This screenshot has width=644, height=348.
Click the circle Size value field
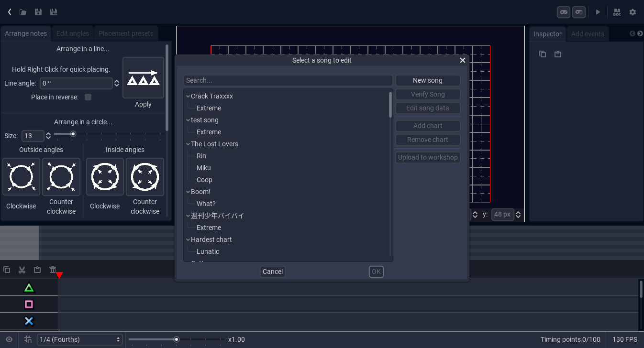[33, 136]
